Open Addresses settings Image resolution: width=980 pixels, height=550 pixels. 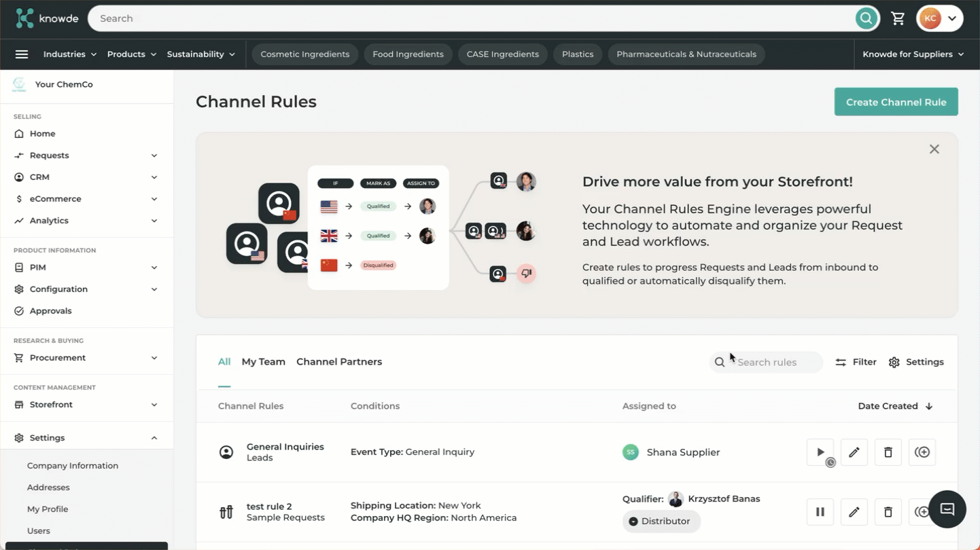pos(48,488)
